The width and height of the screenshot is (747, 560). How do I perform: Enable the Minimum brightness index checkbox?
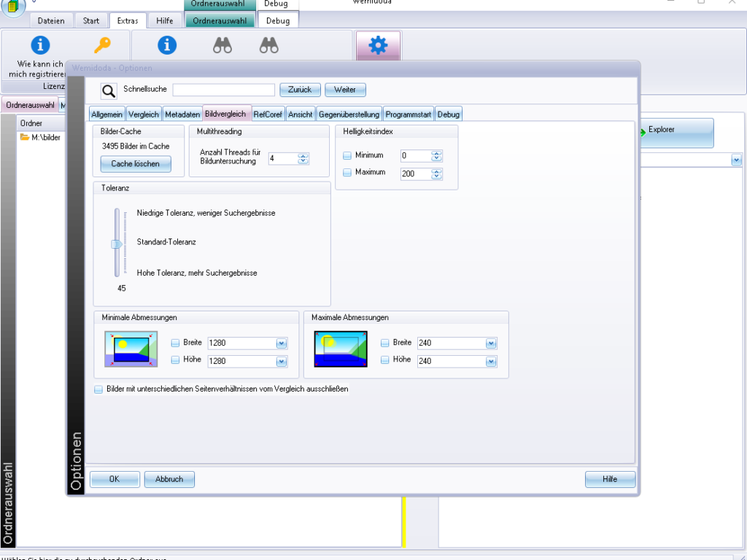pos(347,155)
